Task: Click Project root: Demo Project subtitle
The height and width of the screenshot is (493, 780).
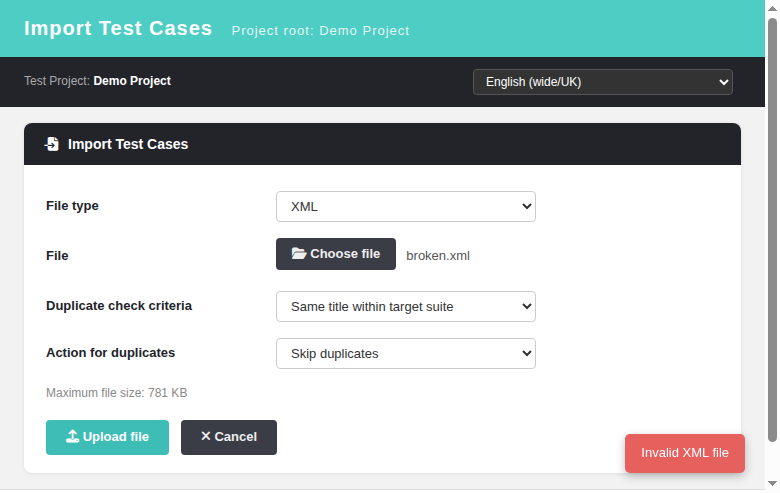Action: (x=320, y=31)
